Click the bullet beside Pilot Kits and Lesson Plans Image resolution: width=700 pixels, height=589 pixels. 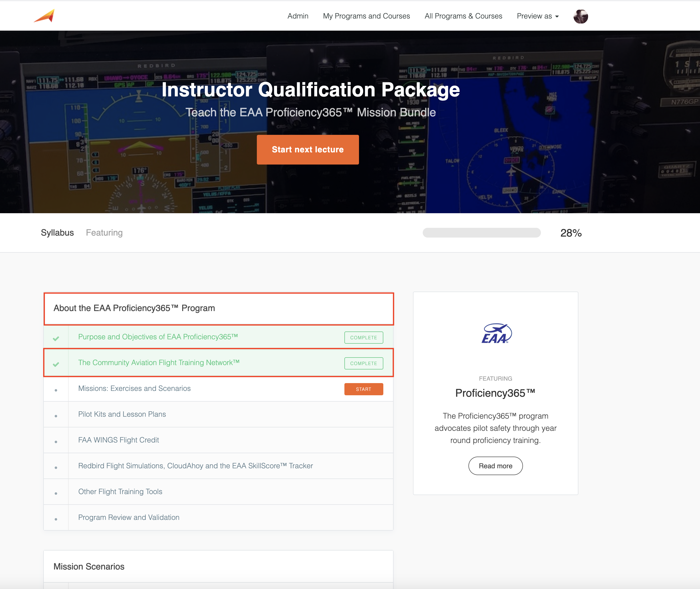pyautogui.click(x=56, y=416)
